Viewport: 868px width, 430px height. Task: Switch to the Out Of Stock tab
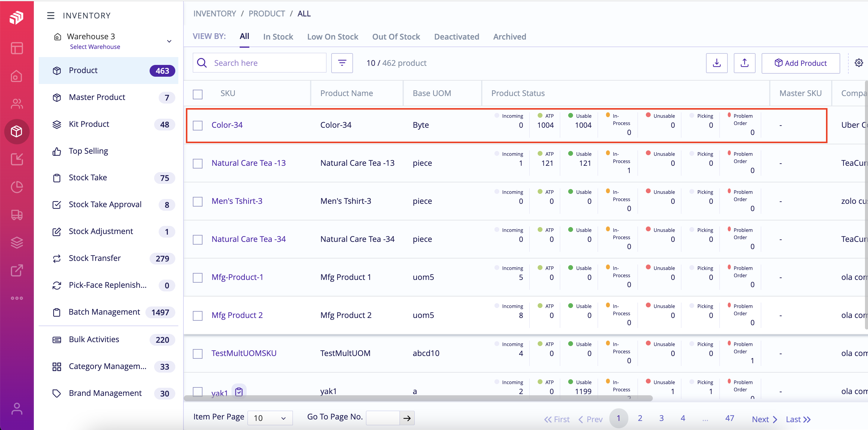click(396, 37)
